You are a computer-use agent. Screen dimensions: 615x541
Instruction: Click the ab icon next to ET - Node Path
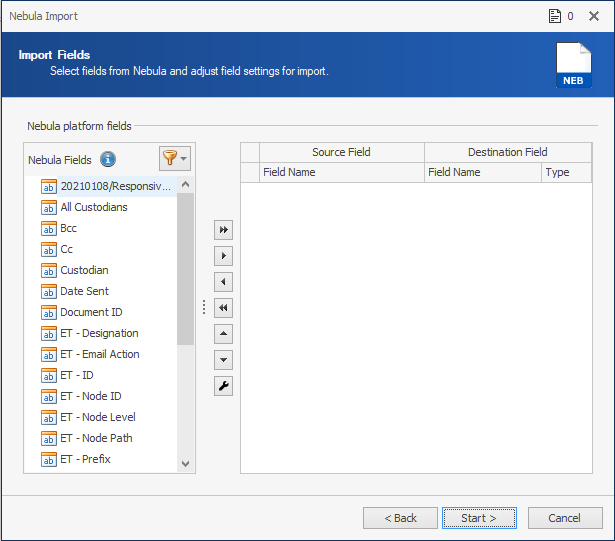tap(49, 438)
